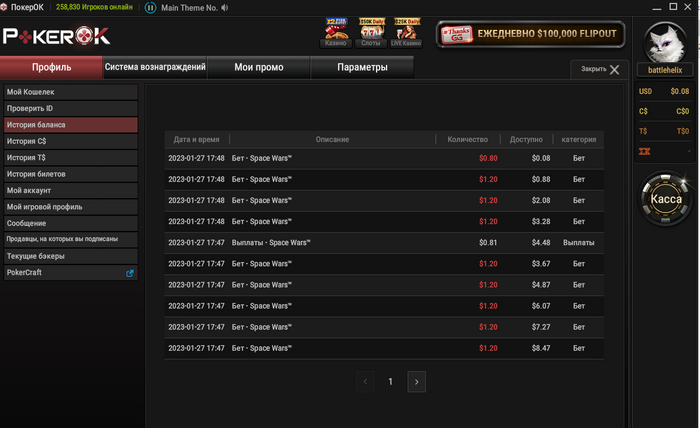Maximize the ПокерОК window
This screenshot has height=428, width=700.
673,7
